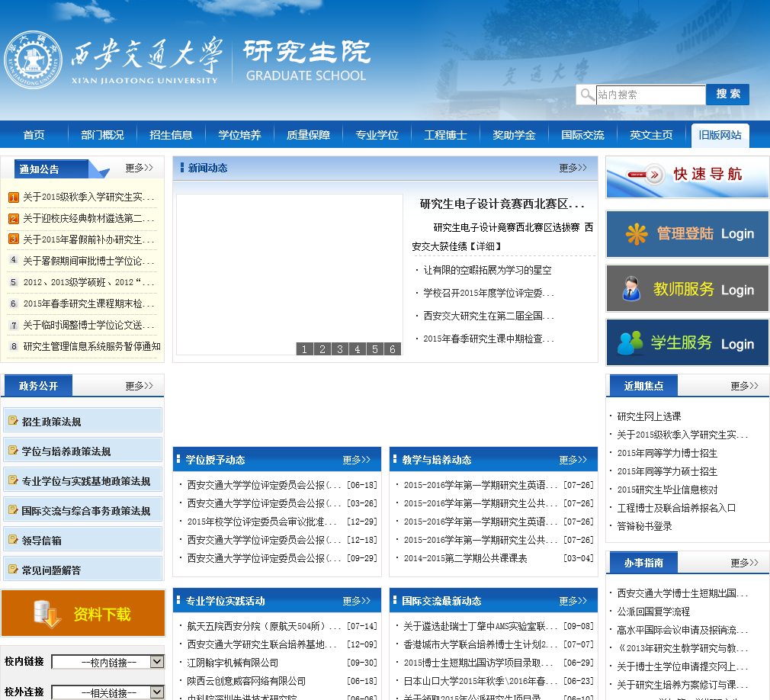Click number 3 badge in 通知公告 list
The width and height of the screenshot is (770, 700).
click(14, 239)
